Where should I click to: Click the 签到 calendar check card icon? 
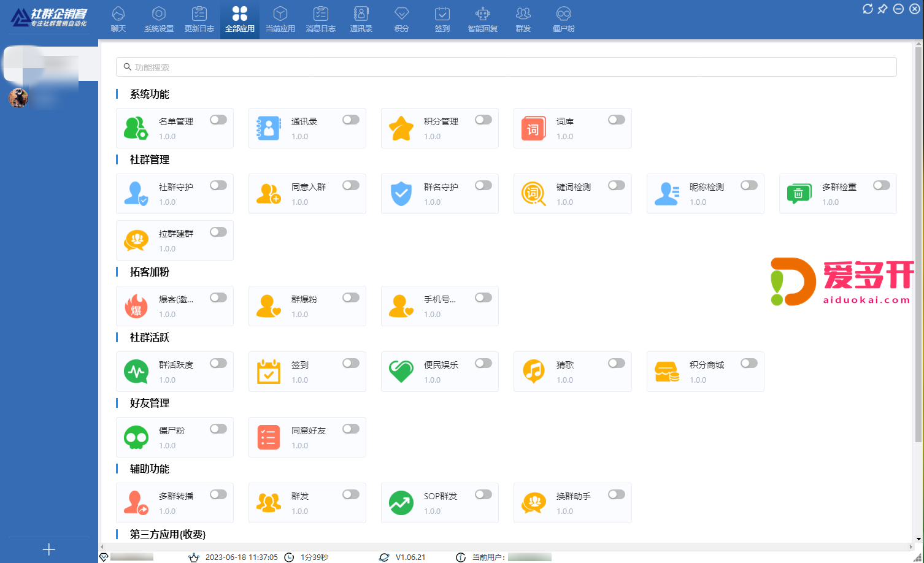pos(268,372)
